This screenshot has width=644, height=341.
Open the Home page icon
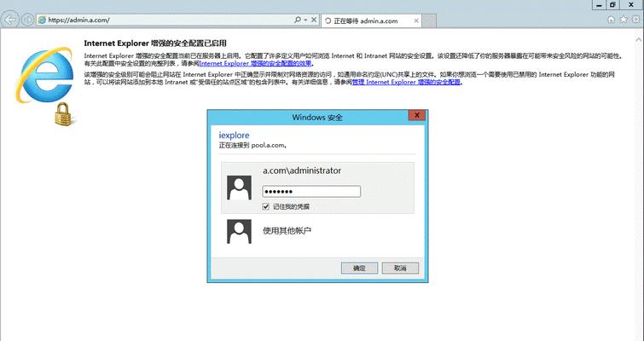[x=611, y=20]
